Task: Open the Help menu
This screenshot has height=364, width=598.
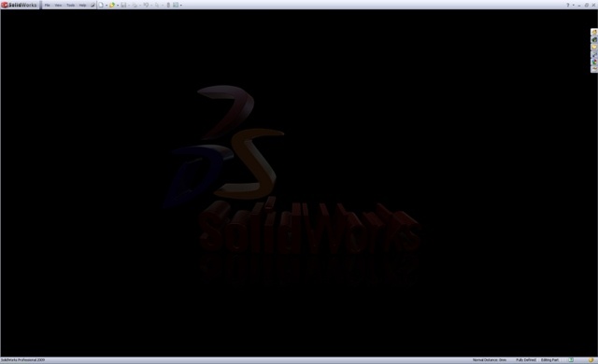Action: 83,5
